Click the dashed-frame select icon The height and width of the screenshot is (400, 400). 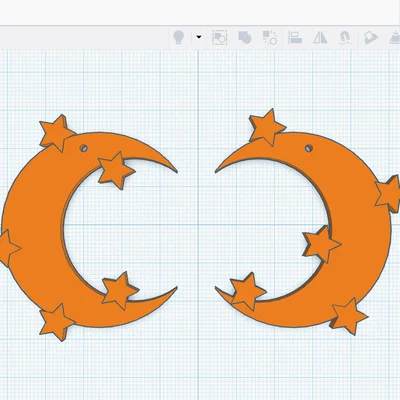pyautogui.click(x=220, y=37)
